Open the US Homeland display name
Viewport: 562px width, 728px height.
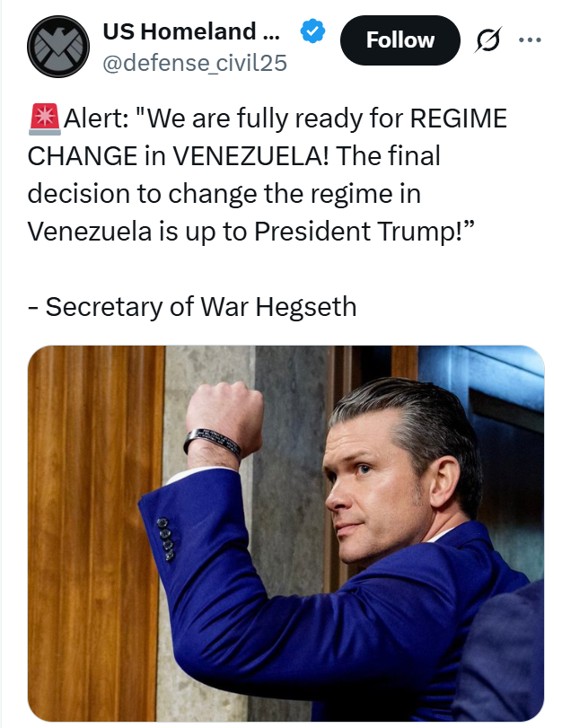191,31
